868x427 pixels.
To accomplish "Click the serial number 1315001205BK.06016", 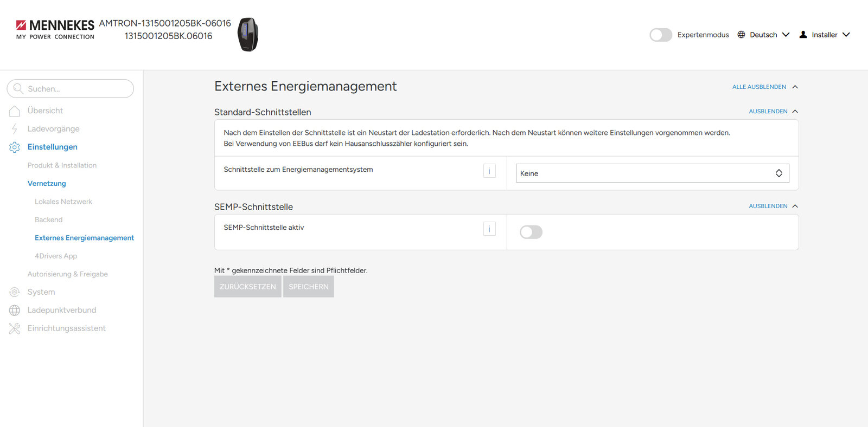I will pos(168,36).
